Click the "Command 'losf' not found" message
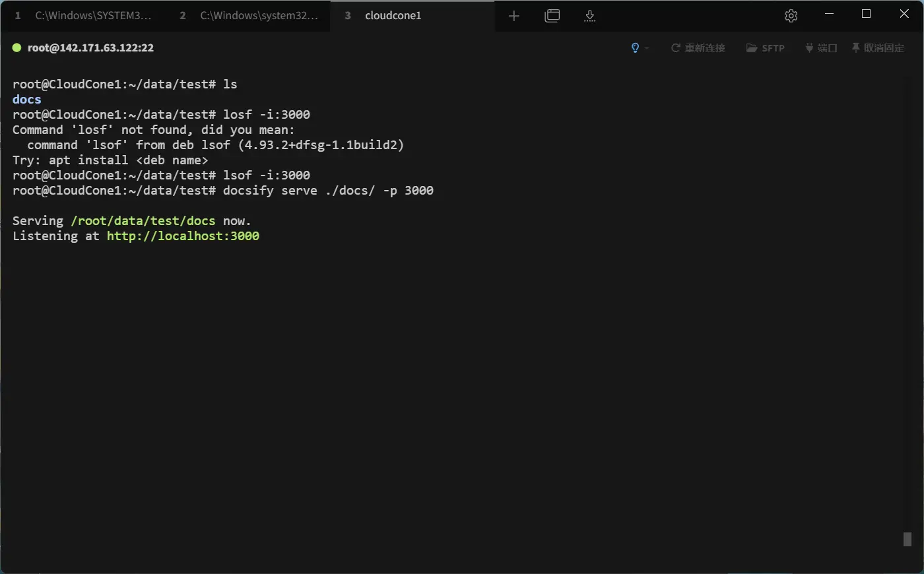 pyautogui.click(x=153, y=129)
